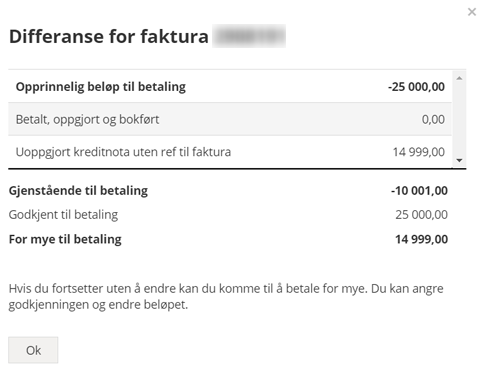Click the scrollbar down arrow in the table
The height and width of the screenshot is (384, 487).
click(x=459, y=160)
